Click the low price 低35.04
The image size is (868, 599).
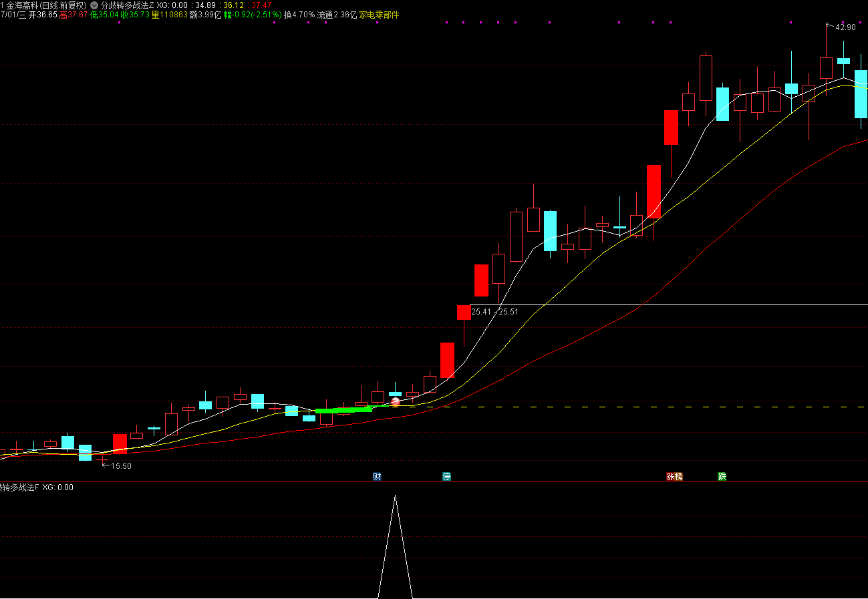click(x=104, y=15)
